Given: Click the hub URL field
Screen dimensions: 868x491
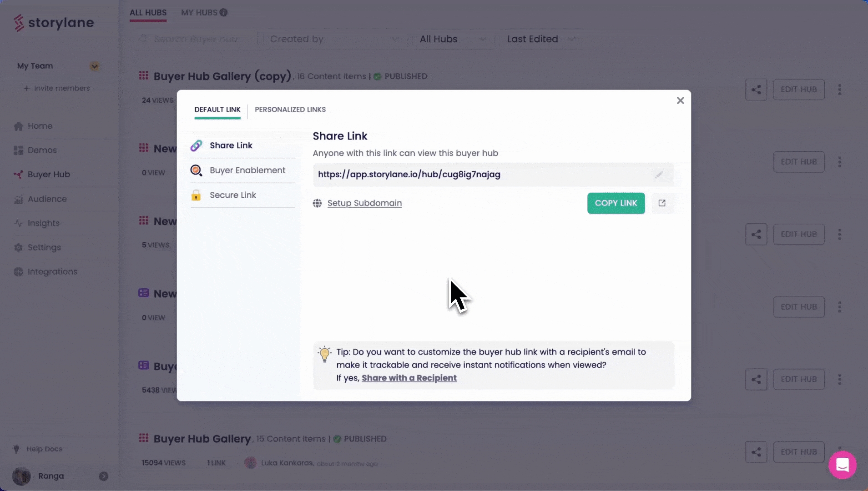Looking at the screenshot, I should pyautogui.click(x=482, y=175).
